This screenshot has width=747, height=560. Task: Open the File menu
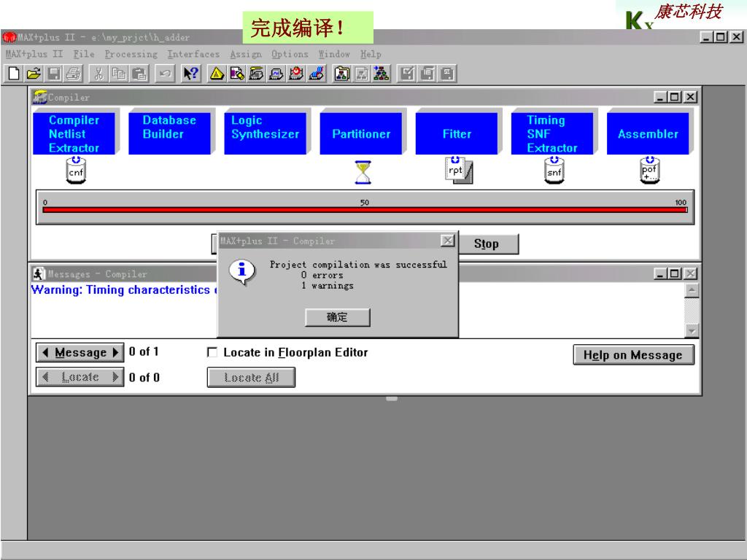coord(84,54)
